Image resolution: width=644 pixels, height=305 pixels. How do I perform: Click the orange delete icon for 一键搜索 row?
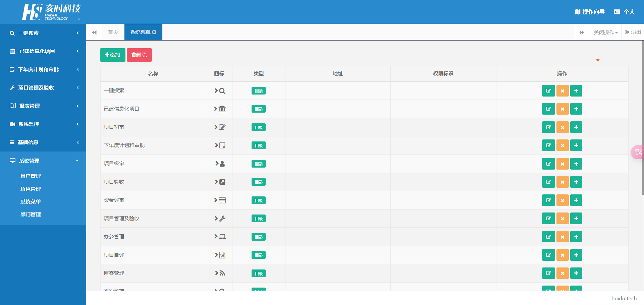[x=562, y=91]
